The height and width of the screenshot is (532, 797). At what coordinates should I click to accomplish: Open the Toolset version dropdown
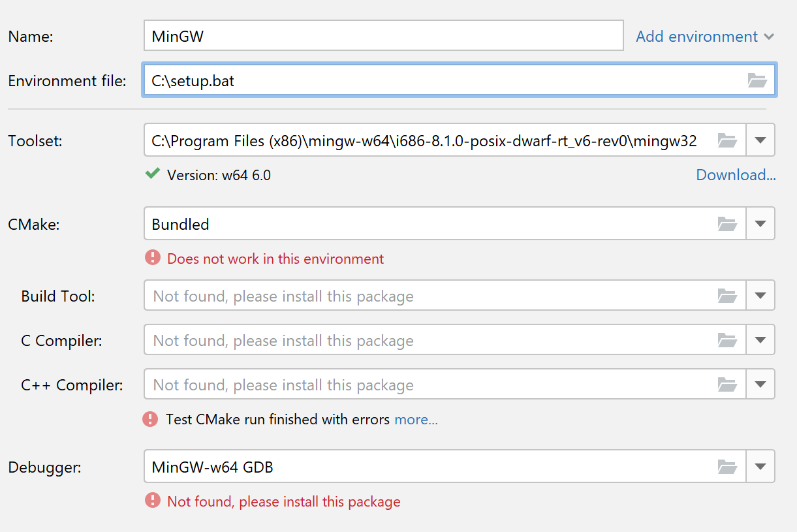(761, 140)
